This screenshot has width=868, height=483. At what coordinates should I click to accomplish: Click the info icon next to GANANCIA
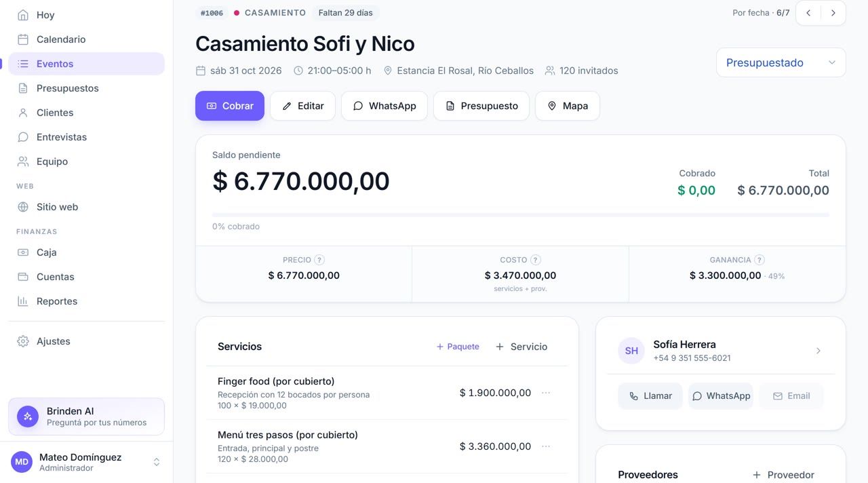(759, 260)
